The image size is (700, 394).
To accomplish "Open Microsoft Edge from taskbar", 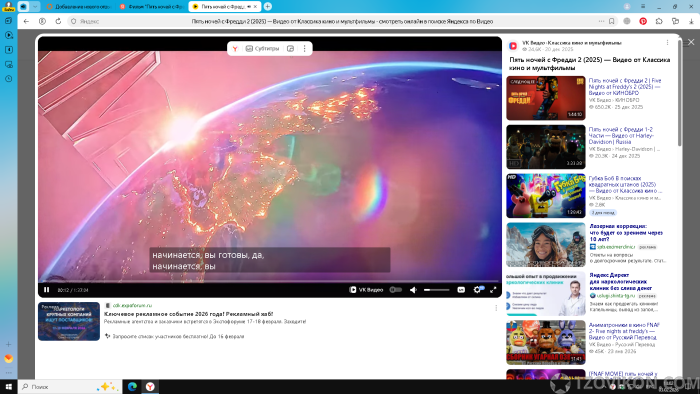I will pos(132,387).
